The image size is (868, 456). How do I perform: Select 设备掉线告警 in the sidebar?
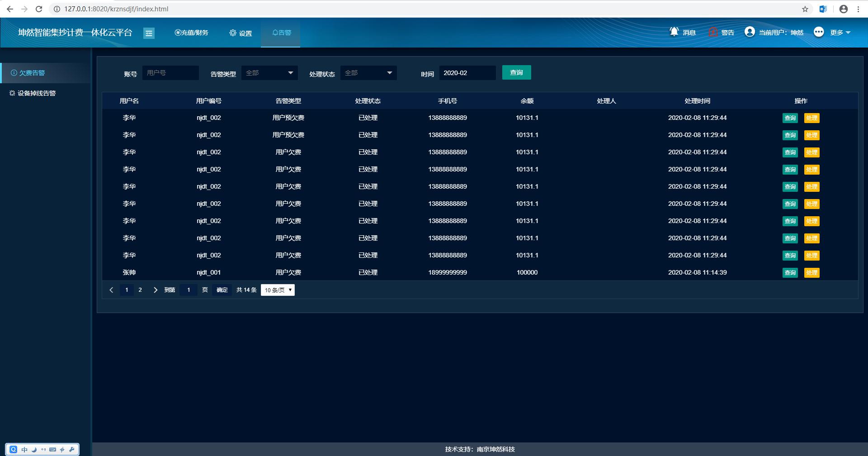pyautogui.click(x=37, y=93)
